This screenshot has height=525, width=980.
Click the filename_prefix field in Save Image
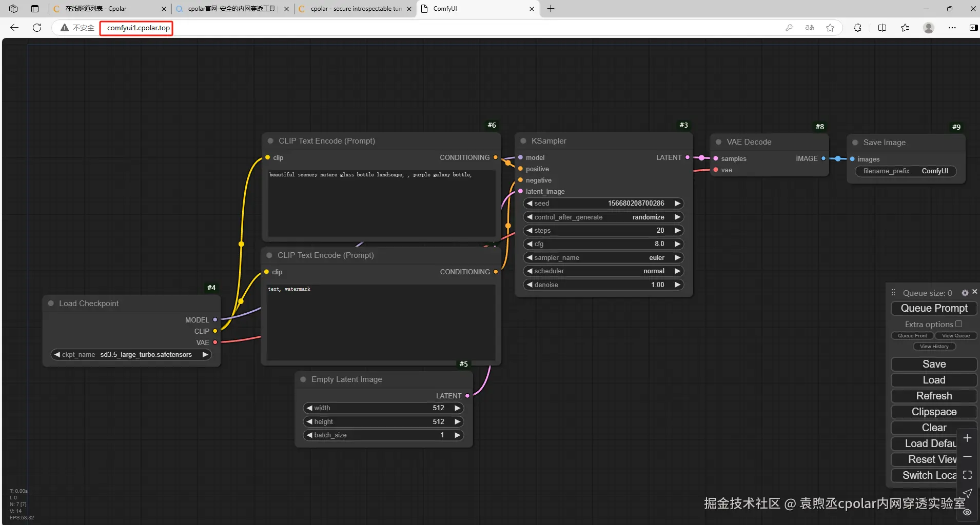pyautogui.click(x=906, y=171)
